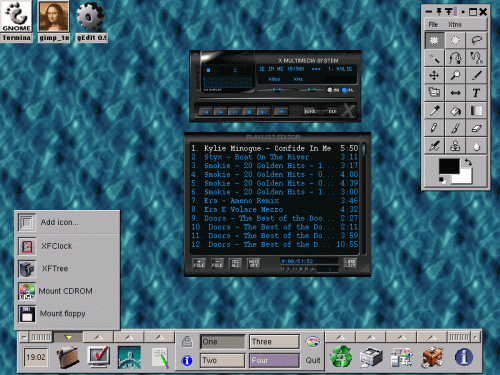The width and height of the screenshot is (500, 375).
Task: Select the Crop knife tool
Action: tap(476, 75)
